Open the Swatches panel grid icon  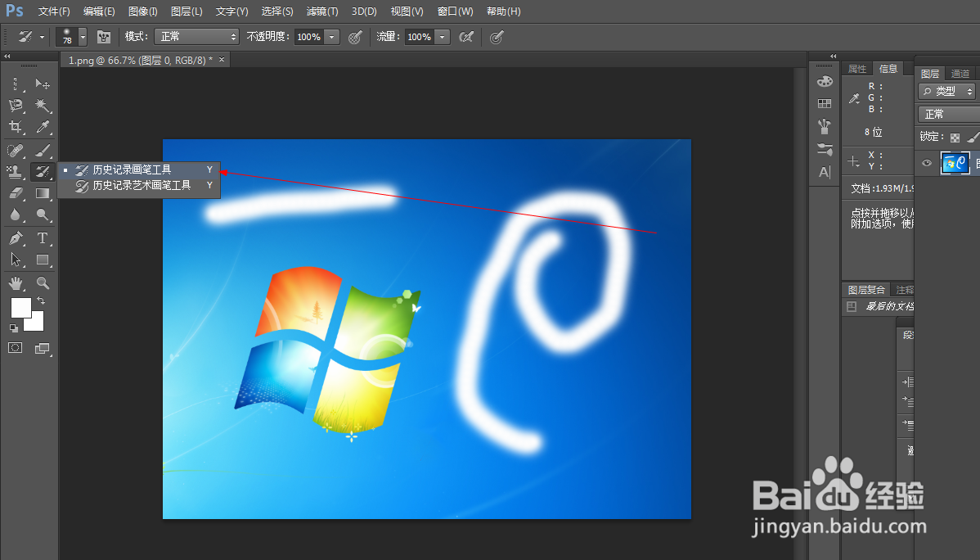click(x=825, y=103)
